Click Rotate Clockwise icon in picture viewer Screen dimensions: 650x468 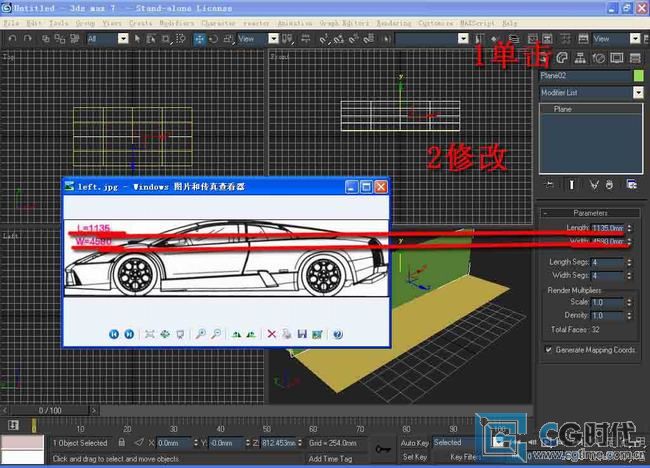236,334
